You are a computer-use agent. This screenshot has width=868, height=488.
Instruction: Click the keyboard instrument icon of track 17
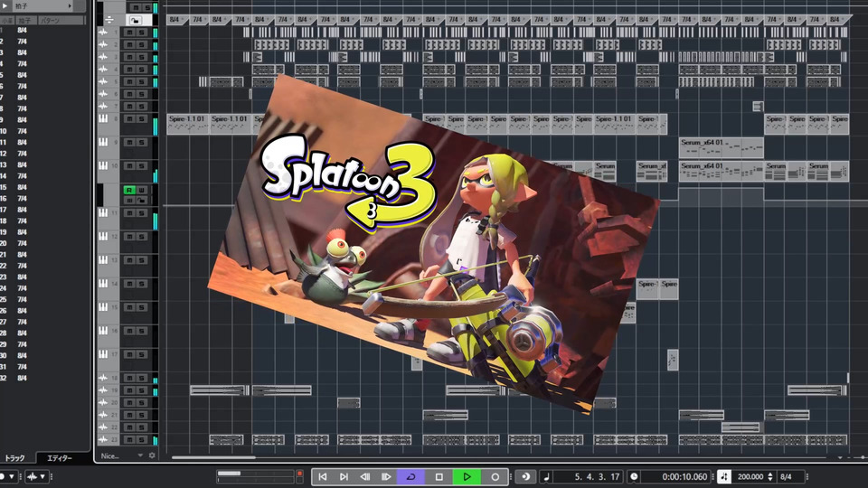tap(103, 354)
